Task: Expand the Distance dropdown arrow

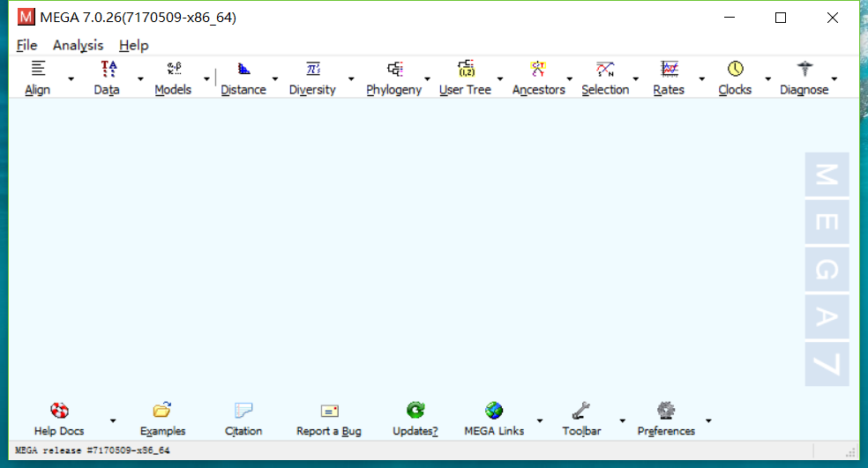Action: coord(275,79)
